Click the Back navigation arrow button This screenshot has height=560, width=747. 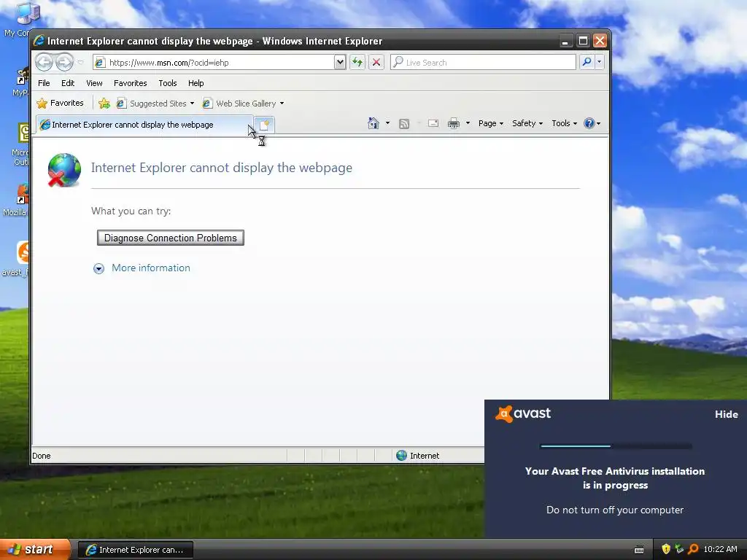[44, 62]
